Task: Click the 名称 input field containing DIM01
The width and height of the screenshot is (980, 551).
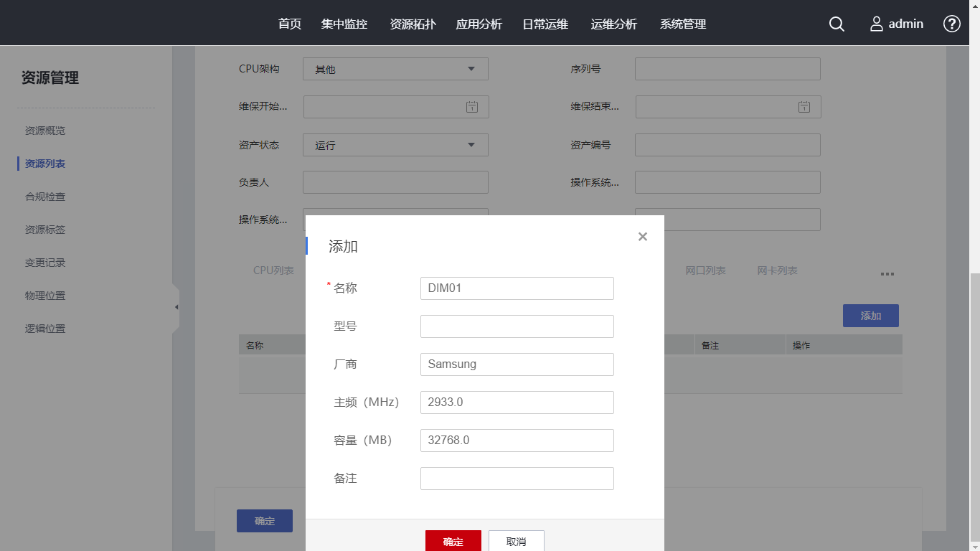Action: [x=517, y=288]
